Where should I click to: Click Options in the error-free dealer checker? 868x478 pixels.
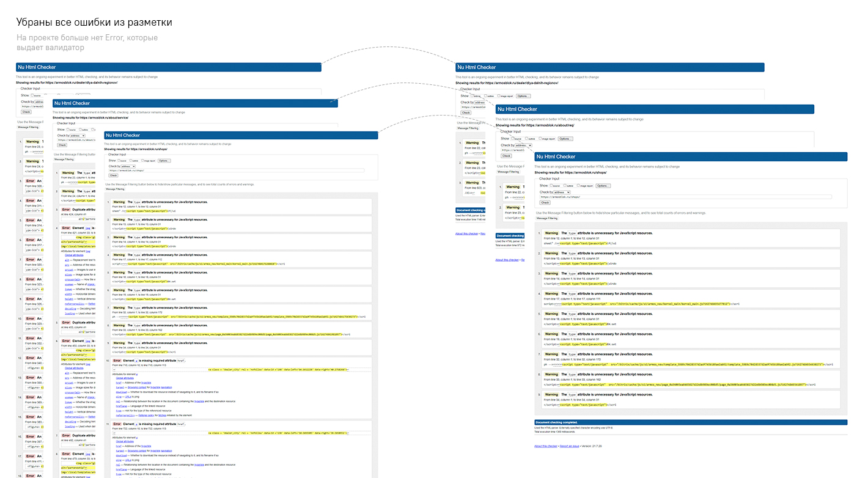[x=523, y=96]
